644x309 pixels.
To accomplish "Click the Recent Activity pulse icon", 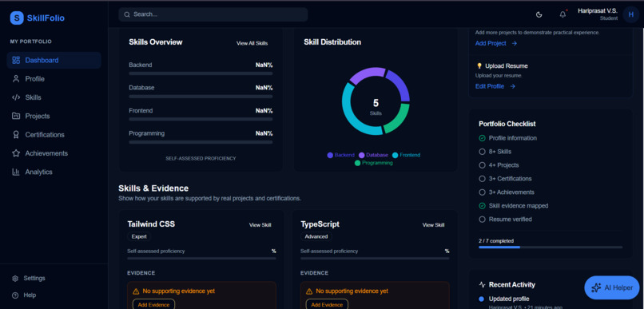I will coord(482,285).
